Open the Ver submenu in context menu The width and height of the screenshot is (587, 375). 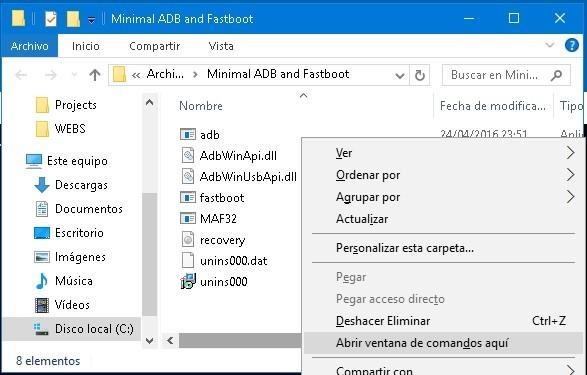click(444, 153)
